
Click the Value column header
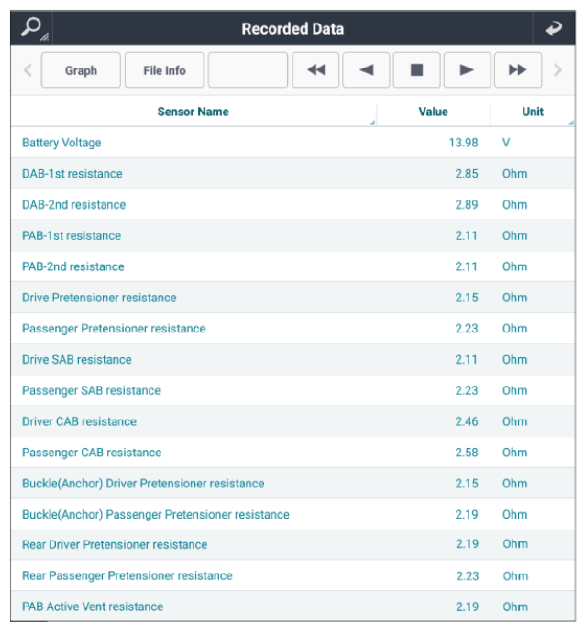pyautogui.click(x=433, y=111)
